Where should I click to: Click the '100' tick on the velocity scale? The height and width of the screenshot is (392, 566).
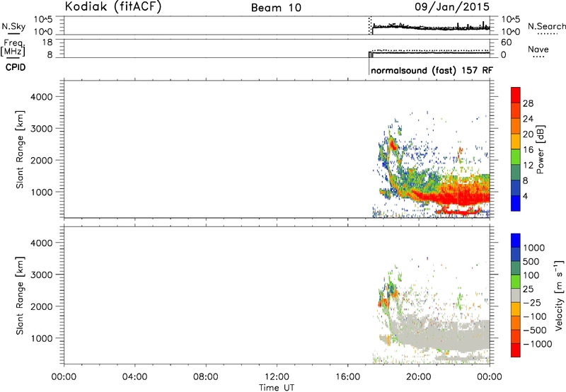coord(531,275)
